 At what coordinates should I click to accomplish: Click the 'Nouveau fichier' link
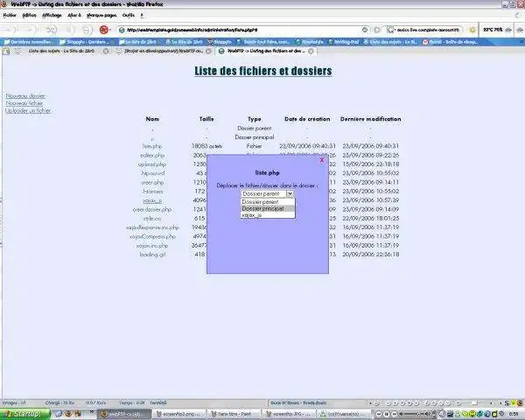point(24,103)
